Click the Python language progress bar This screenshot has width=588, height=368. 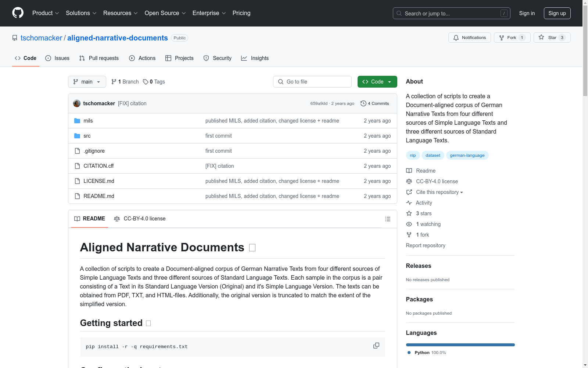tap(460, 345)
